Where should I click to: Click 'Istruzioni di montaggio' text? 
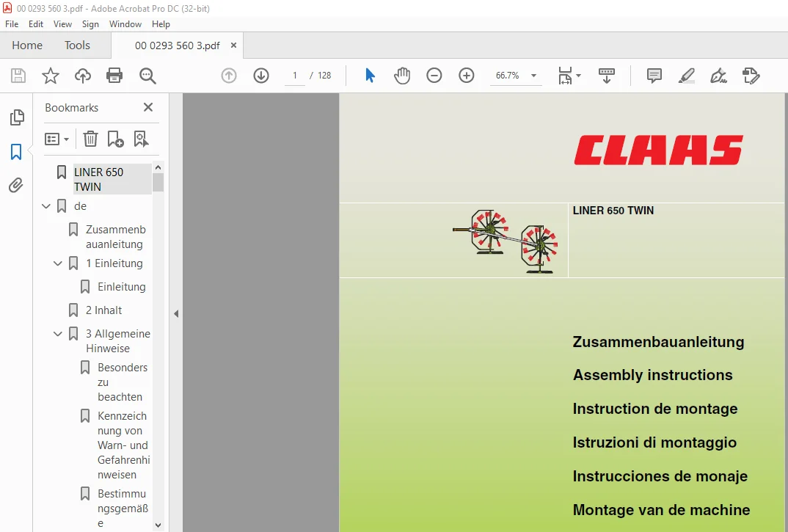654,442
